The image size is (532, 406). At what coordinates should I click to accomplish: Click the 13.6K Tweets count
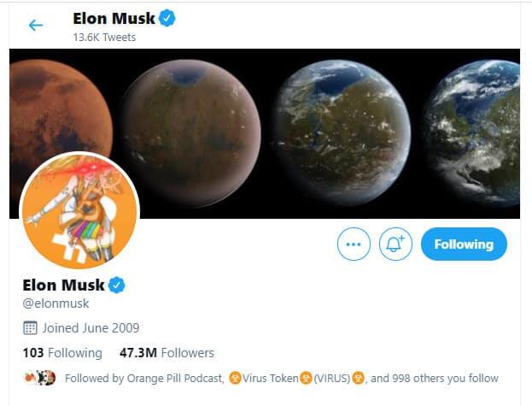105,38
